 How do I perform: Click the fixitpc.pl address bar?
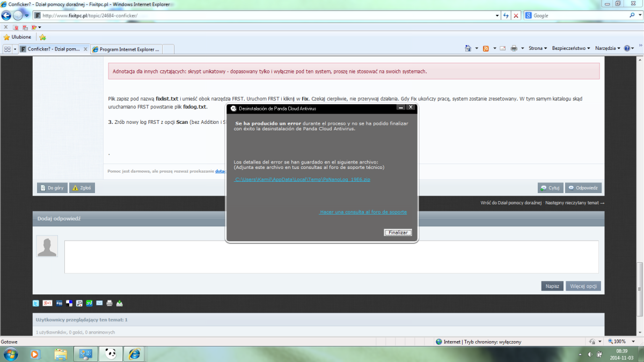(x=266, y=16)
